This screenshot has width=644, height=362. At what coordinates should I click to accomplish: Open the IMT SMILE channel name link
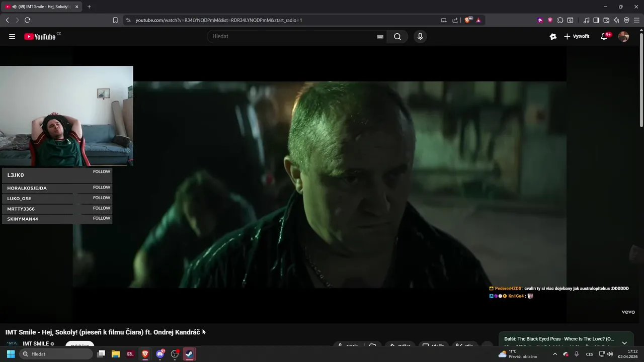[x=36, y=344]
